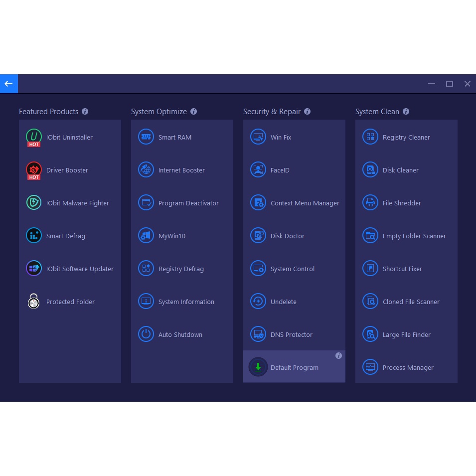Open the Driver Booster icon
This screenshot has width=476, height=476.
click(34, 170)
